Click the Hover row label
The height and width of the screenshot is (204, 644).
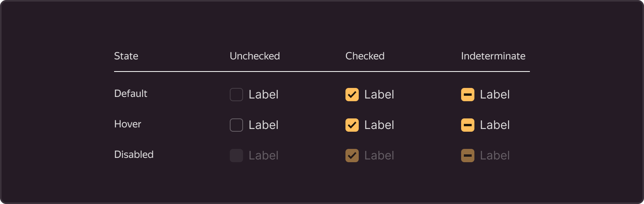tap(127, 124)
